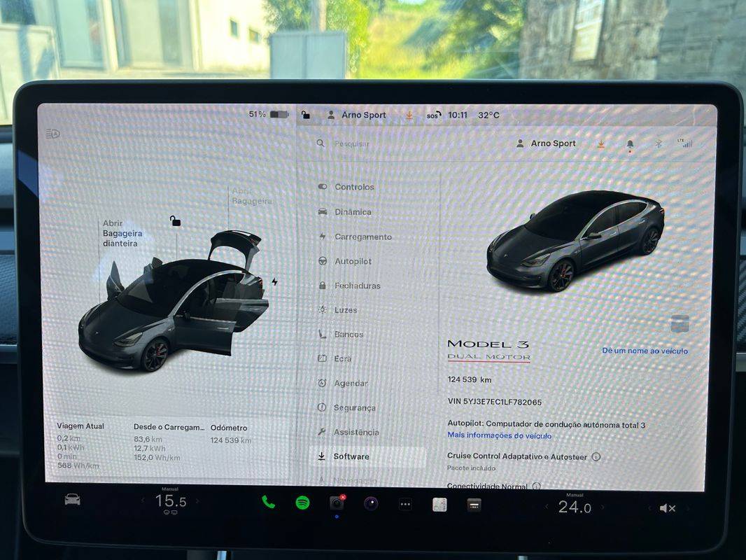Viewport: 746px width, 560px height.
Task: Open the dashcam camera icon
Action: click(337, 503)
